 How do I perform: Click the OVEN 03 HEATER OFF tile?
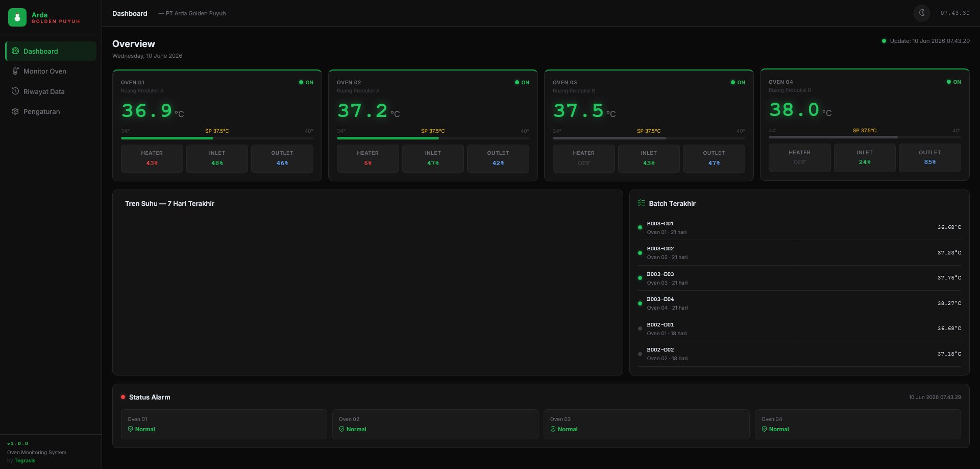pos(584,158)
